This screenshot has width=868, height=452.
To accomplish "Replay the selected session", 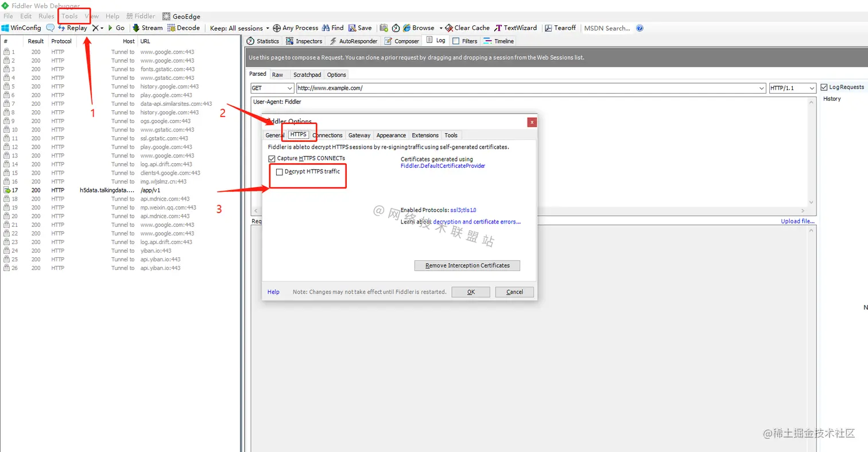I will [72, 28].
